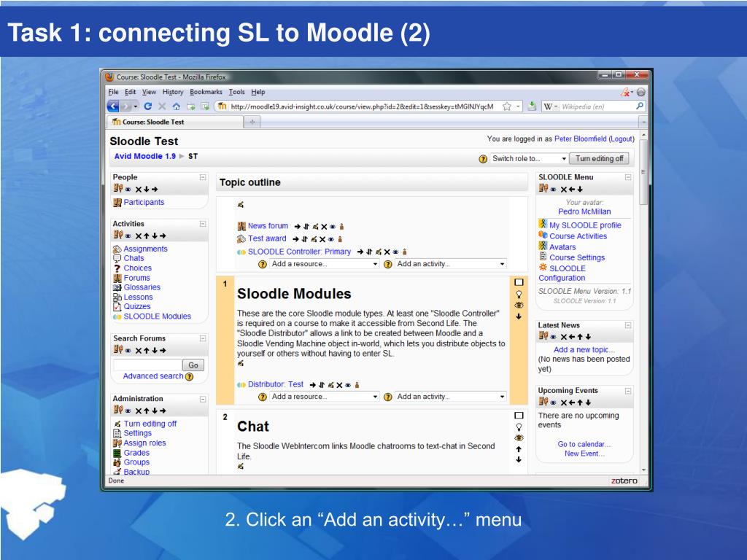Viewport: 747px width, 560px height.
Task: Delete Test award with its X icon
Action: (322, 239)
